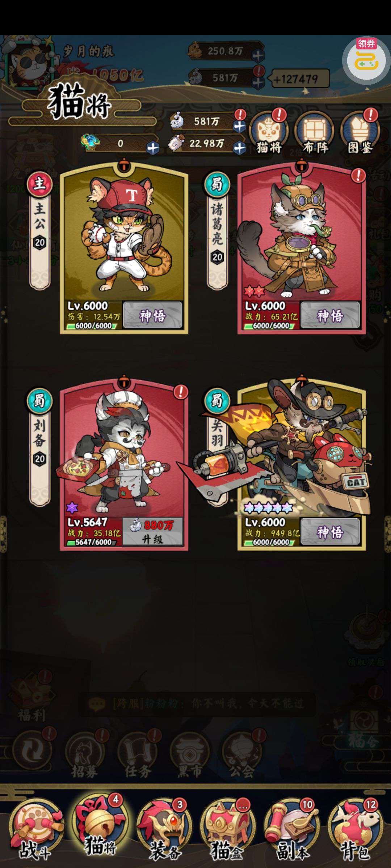Upgrade 刘备 with 升级 button
391x868 pixels.
coord(152,531)
